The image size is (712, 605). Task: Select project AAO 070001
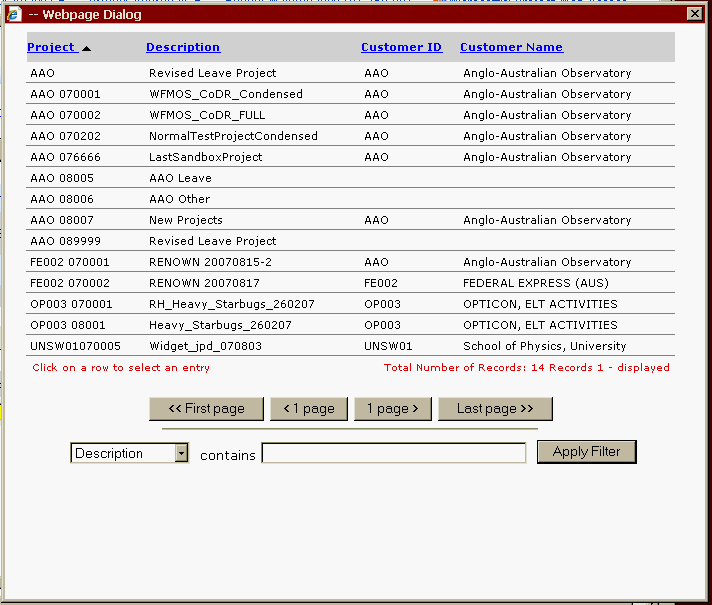tap(350, 94)
